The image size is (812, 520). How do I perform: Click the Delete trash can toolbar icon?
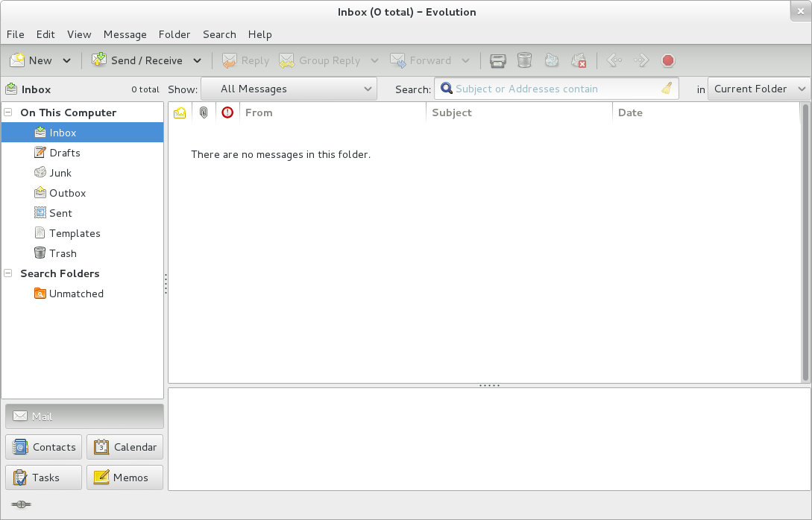(524, 61)
